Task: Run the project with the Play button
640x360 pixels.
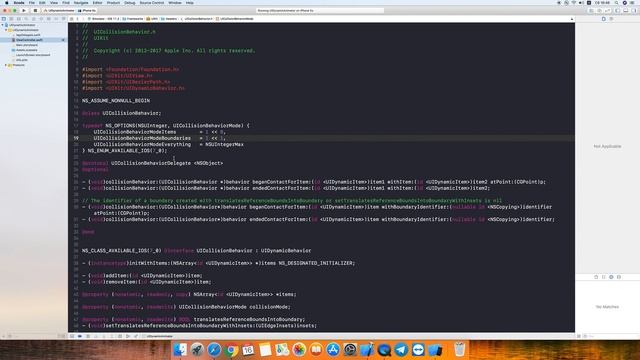Action: pyautogui.click(x=24, y=10)
